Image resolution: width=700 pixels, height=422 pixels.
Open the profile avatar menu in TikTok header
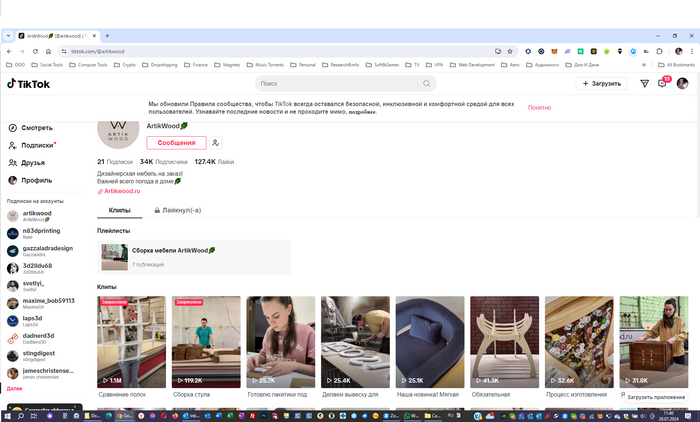point(682,83)
